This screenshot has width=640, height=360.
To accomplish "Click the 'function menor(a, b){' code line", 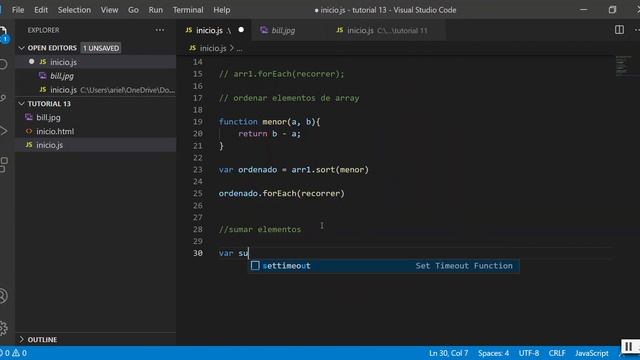I will (x=269, y=122).
